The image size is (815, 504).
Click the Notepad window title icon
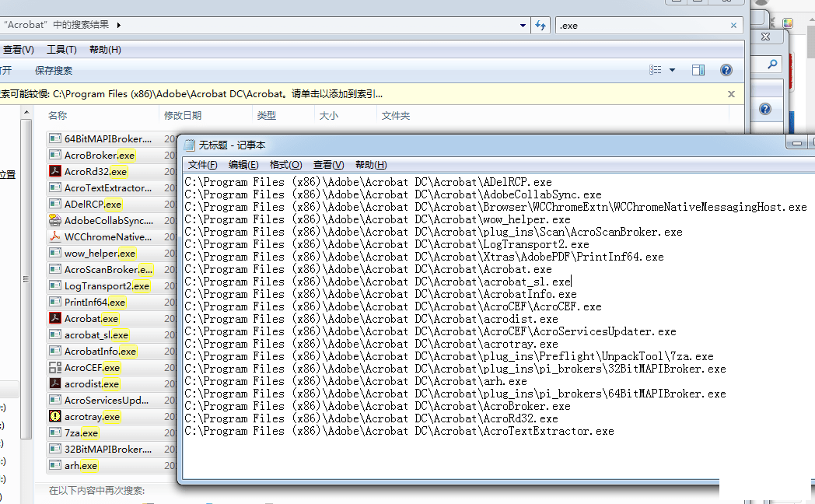click(x=189, y=145)
